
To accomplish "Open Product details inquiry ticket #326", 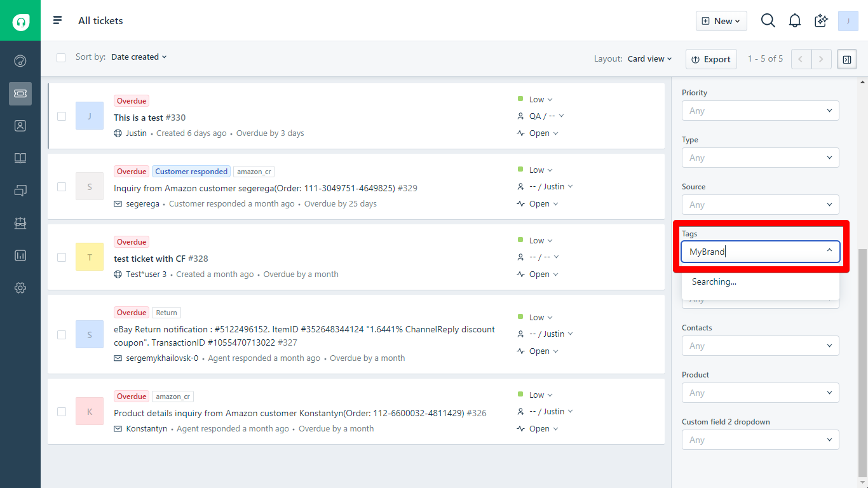I will [300, 413].
